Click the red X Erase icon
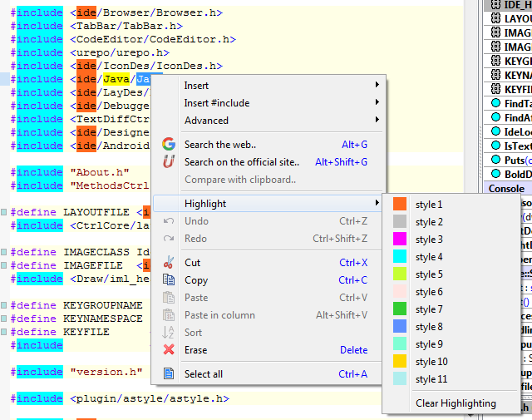The height and width of the screenshot is (420, 532). (x=169, y=350)
